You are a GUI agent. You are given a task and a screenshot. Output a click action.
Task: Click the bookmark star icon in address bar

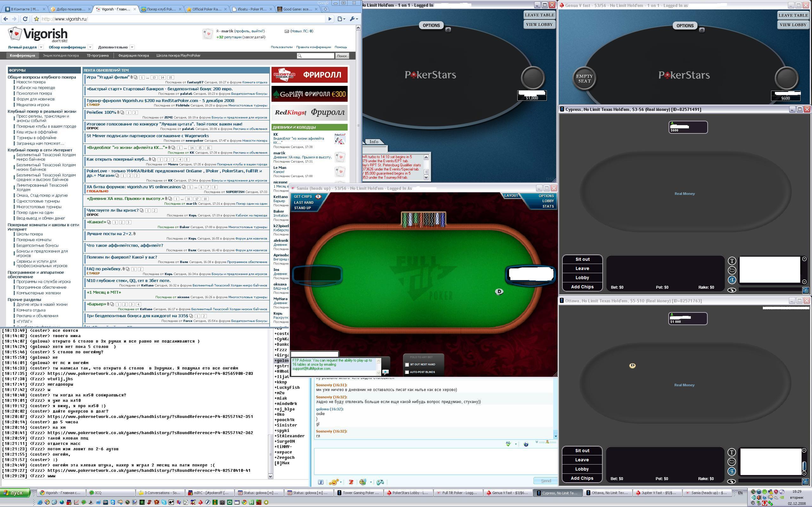tap(36, 19)
